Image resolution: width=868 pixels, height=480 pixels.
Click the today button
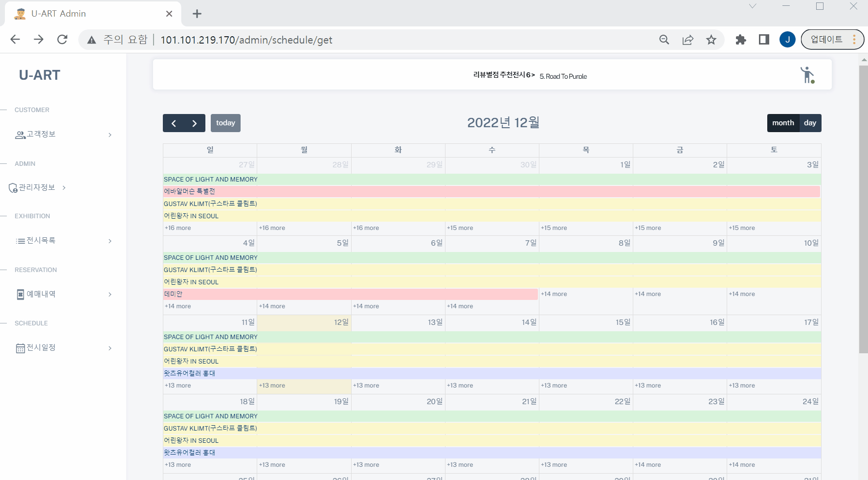coord(225,123)
